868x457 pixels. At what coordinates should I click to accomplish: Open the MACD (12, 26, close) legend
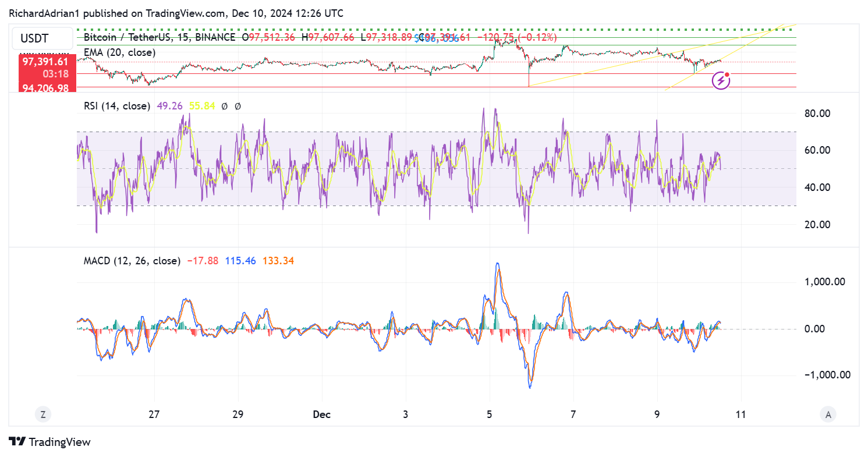[132, 261]
